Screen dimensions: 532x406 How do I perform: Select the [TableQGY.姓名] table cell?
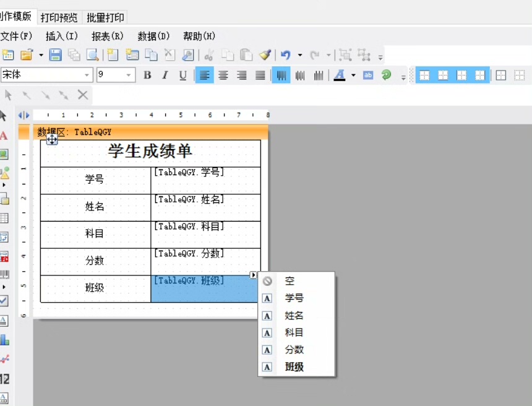tap(205, 207)
